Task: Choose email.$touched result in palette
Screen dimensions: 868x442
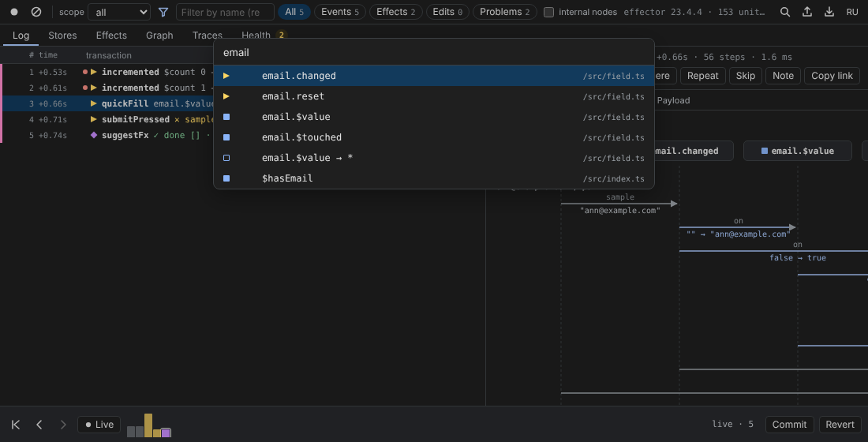Action: tap(434, 137)
